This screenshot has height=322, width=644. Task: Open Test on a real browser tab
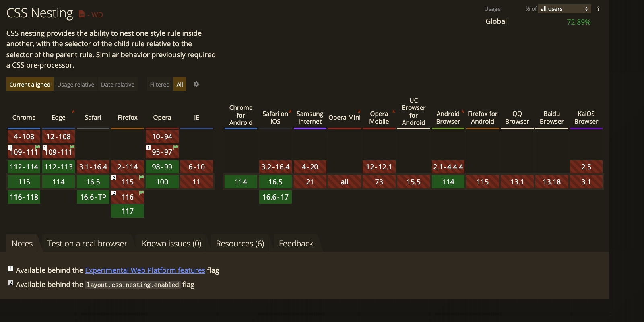[87, 244]
